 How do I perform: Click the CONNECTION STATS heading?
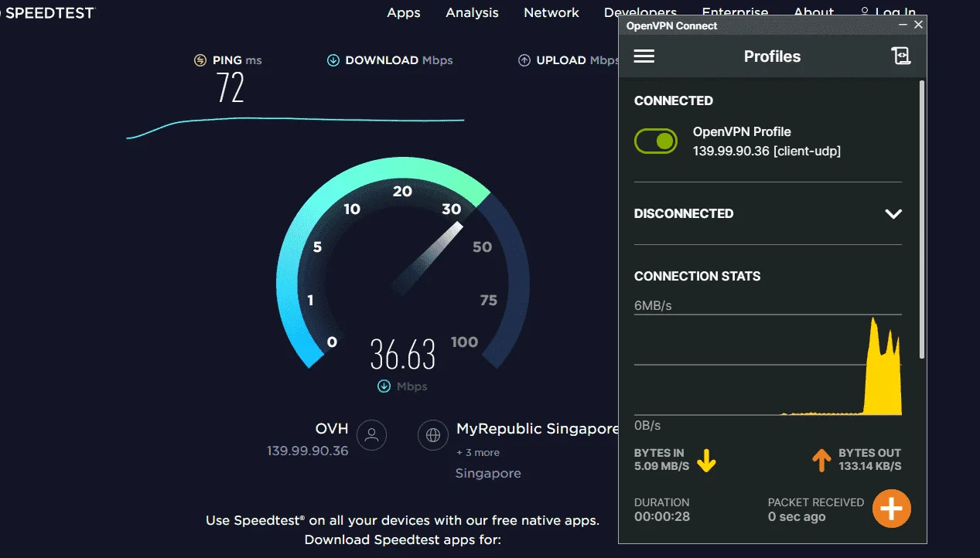697,276
